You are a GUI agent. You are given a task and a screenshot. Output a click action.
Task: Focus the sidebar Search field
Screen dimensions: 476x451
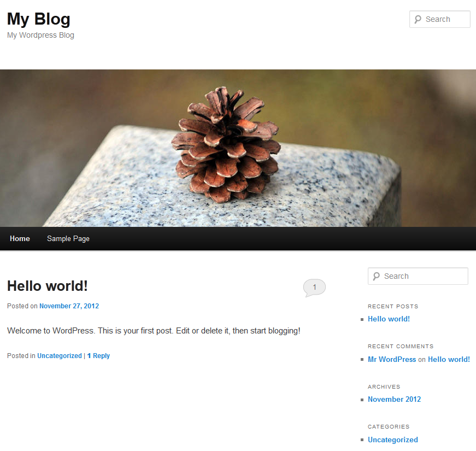418,276
